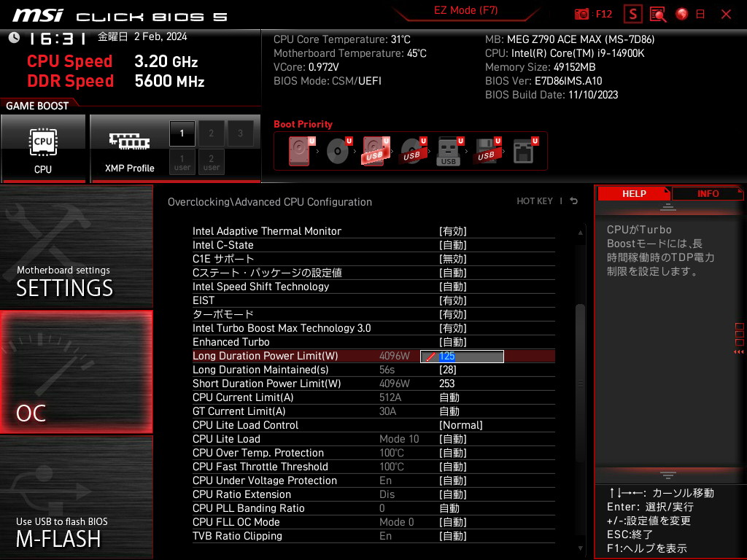
Task: Open the TVB Ratio Clipping value
Action: click(452, 536)
